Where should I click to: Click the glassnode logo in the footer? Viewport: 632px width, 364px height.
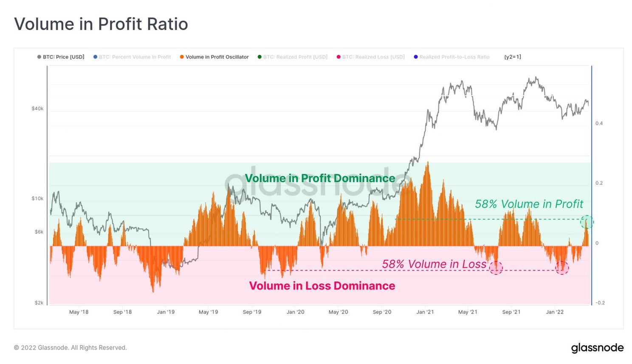597,348
